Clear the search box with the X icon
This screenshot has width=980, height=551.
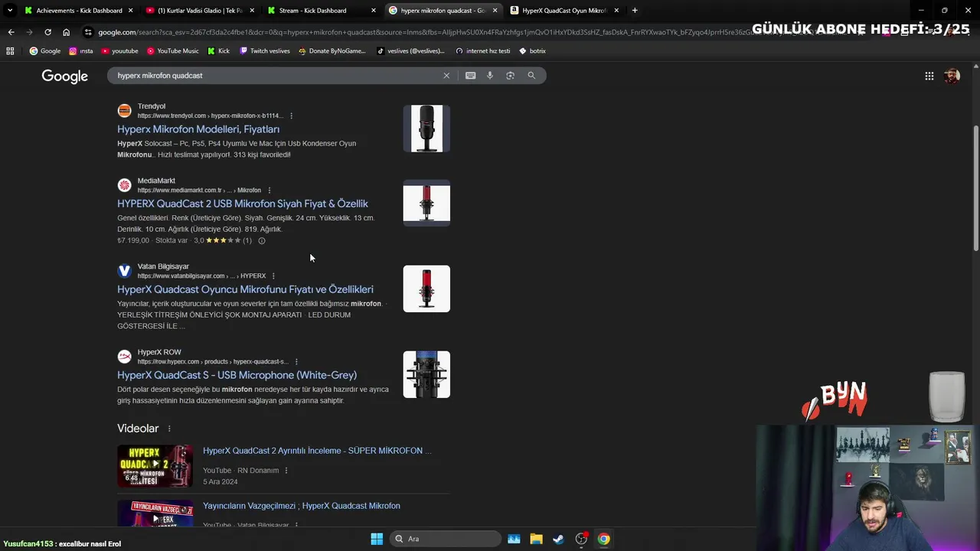click(x=446, y=76)
